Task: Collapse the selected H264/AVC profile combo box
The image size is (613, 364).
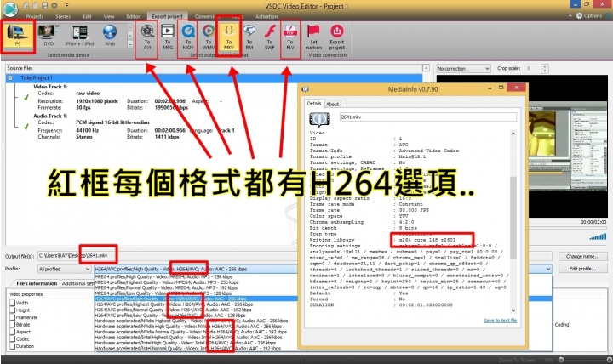Action: click(x=548, y=269)
